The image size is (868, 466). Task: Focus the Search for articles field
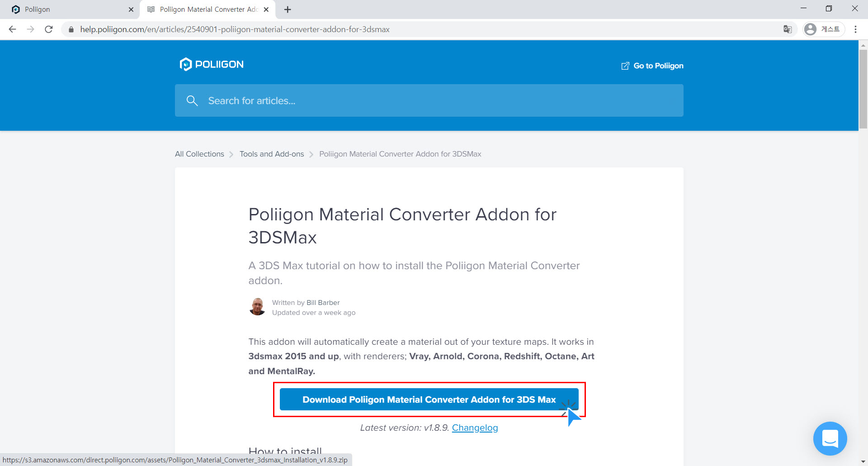click(x=429, y=100)
